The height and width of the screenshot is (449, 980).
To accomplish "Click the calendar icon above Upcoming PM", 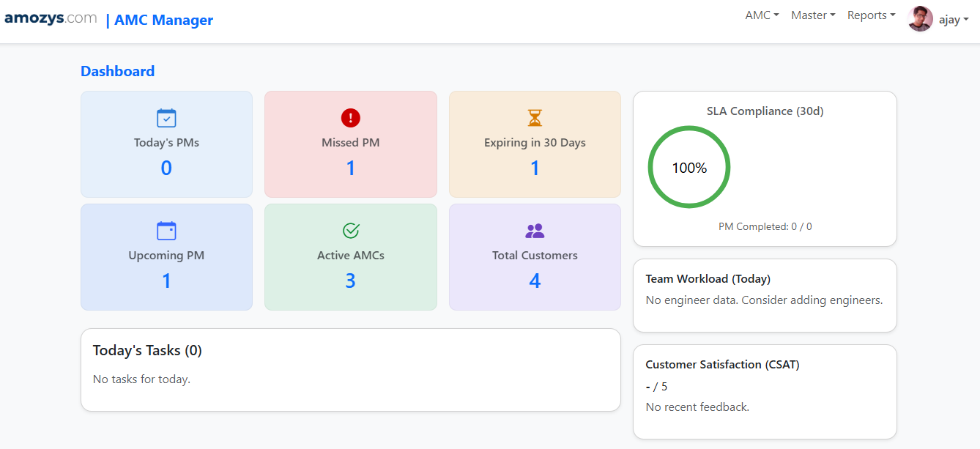I will click(166, 231).
